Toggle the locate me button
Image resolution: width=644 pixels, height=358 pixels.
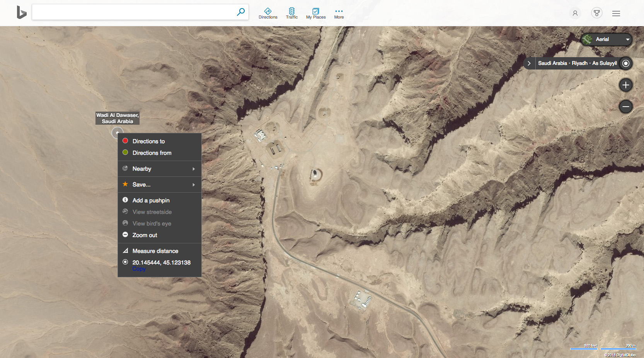point(625,63)
